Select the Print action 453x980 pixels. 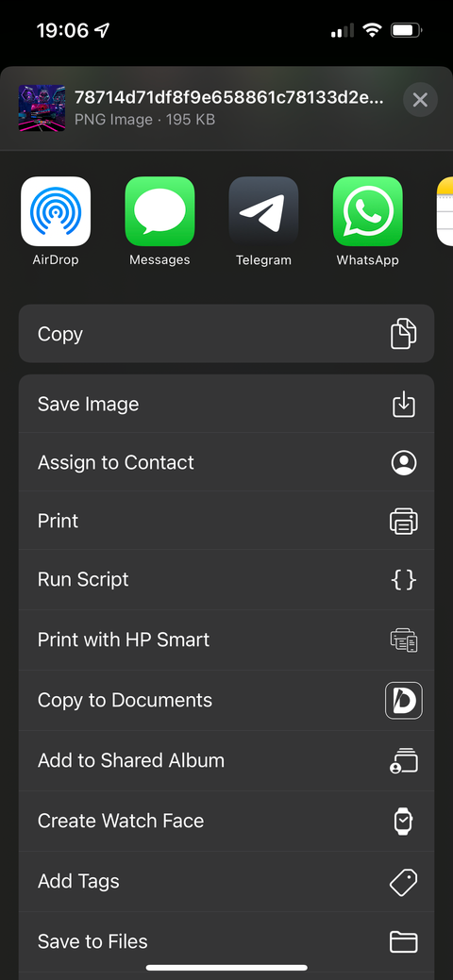(x=226, y=522)
